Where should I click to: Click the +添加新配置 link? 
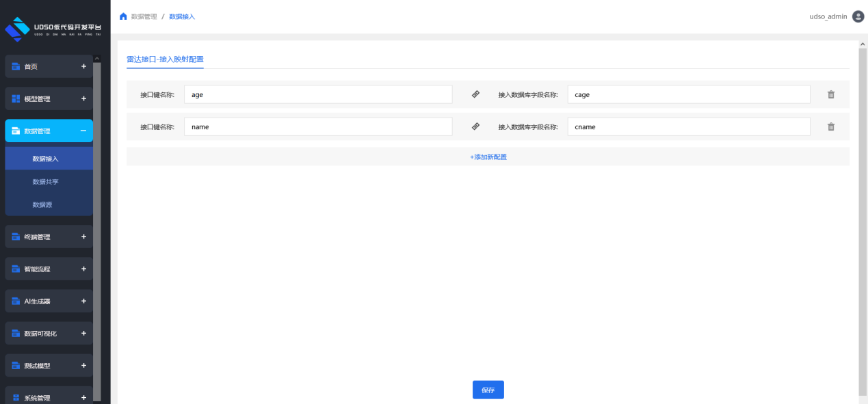coord(488,157)
